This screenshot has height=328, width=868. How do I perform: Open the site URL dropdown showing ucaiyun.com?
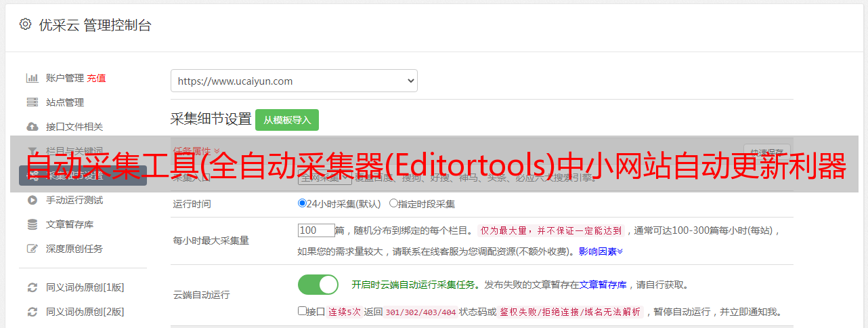pyautogui.click(x=294, y=81)
